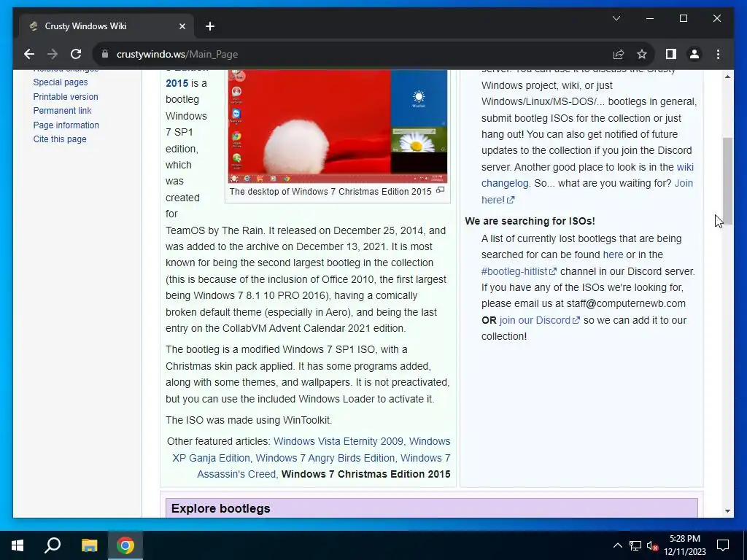This screenshot has height=560, width=747.
Task: Click the Cite this page link
Action: (60, 139)
